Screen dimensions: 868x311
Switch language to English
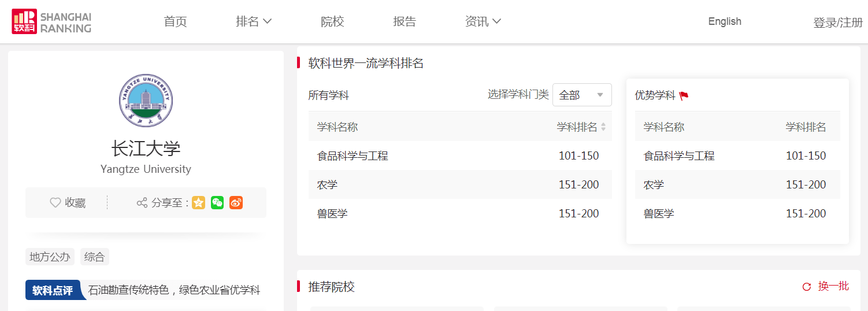click(x=725, y=21)
